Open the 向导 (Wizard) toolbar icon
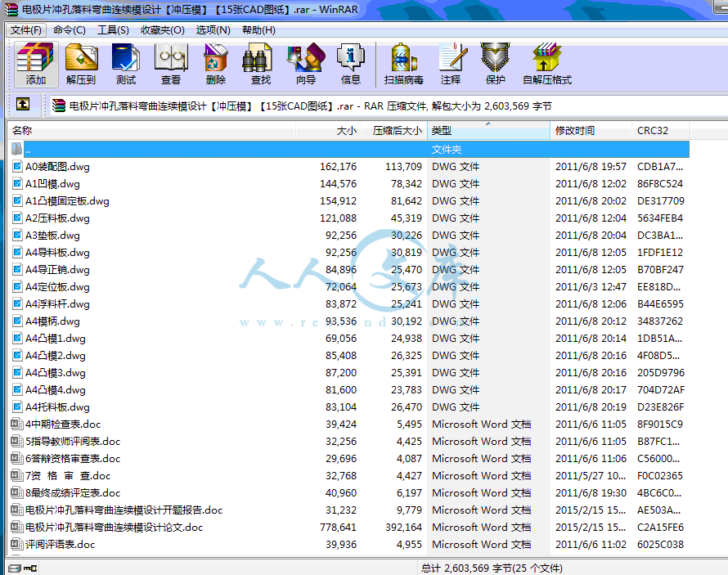 pos(305,64)
